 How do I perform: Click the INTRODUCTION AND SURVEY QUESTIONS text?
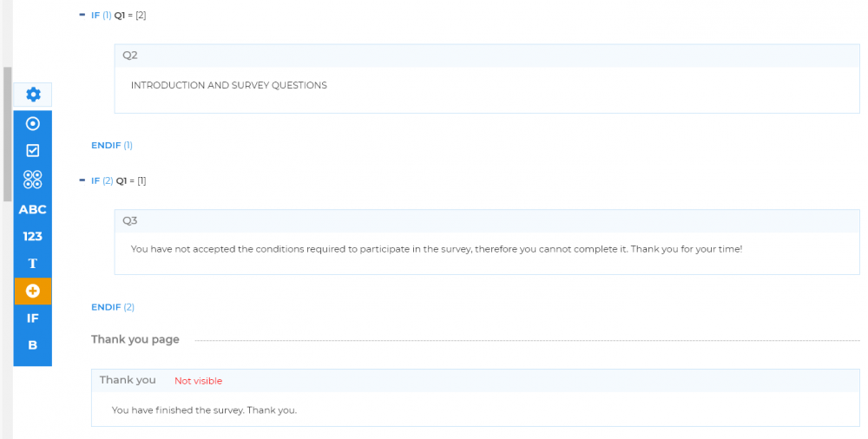click(228, 85)
